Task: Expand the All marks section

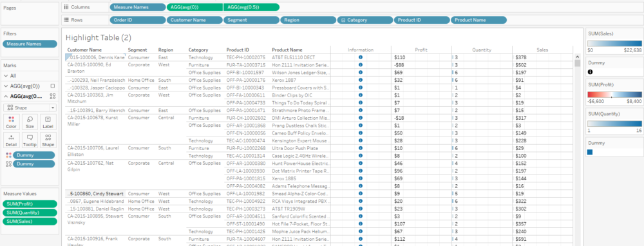Action: coord(6,76)
